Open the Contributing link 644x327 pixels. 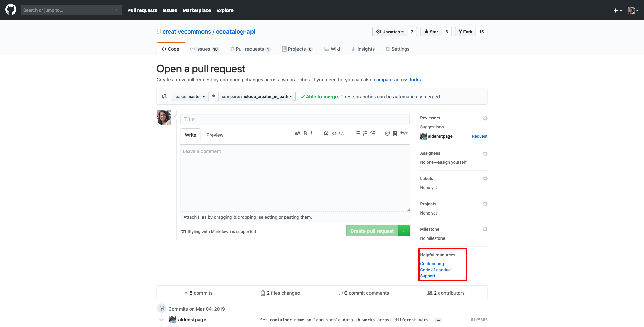click(432, 264)
